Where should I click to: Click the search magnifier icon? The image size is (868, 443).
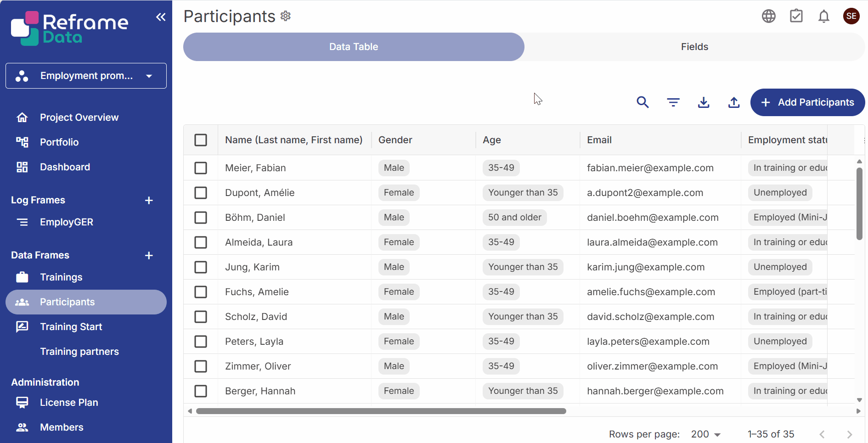coord(643,102)
